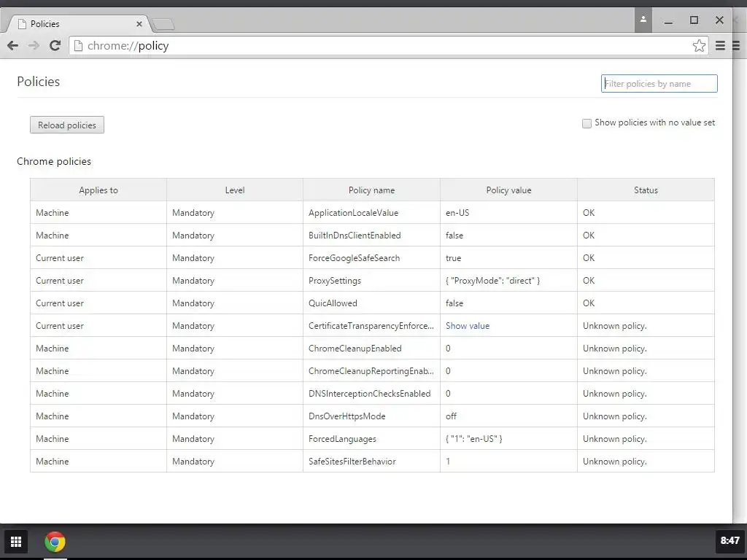Select the CertificateTransparencyEnforce... policy name
The width and height of the screenshot is (747, 560).
pos(371,326)
